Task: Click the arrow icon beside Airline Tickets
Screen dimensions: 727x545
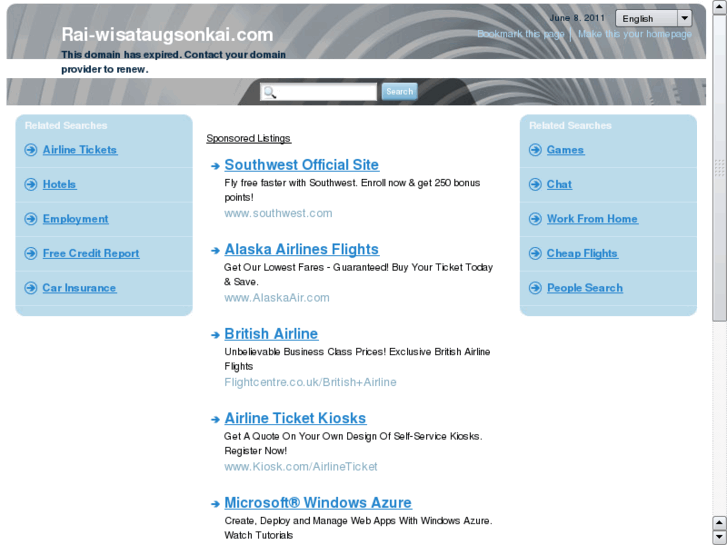Action: click(x=31, y=150)
